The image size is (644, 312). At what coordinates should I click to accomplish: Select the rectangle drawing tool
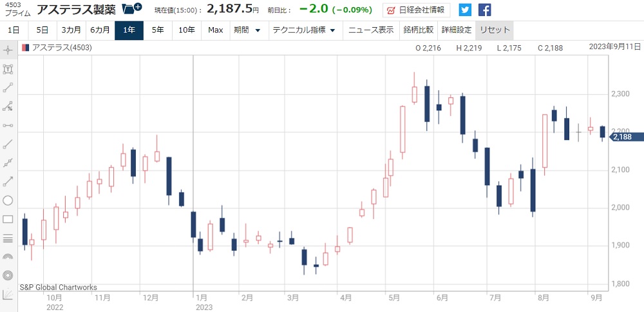8,219
